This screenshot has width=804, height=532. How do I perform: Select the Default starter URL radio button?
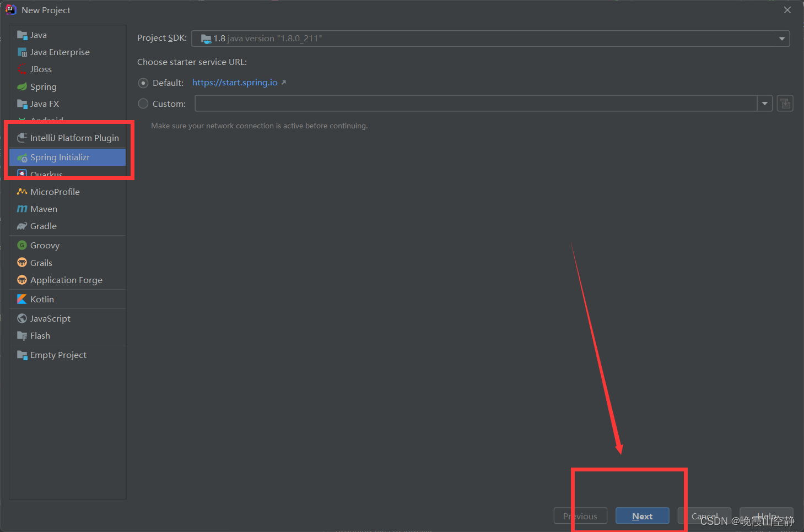click(x=143, y=83)
